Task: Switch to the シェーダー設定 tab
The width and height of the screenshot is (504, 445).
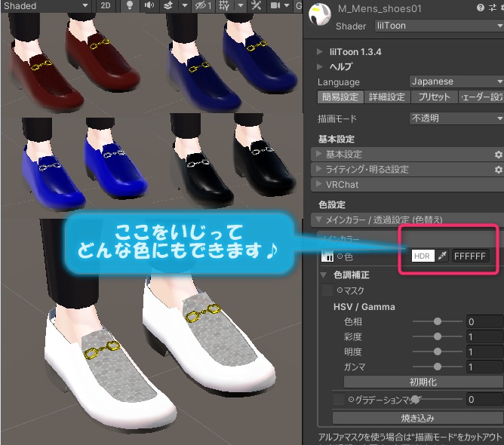Action: (x=481, y=97)
